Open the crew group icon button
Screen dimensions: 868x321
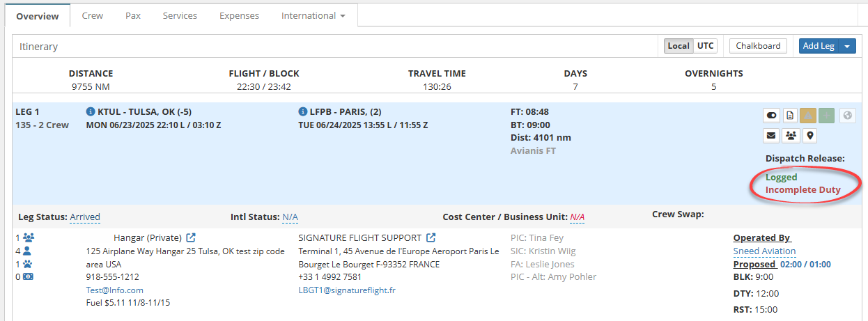(x=790, y=135)
